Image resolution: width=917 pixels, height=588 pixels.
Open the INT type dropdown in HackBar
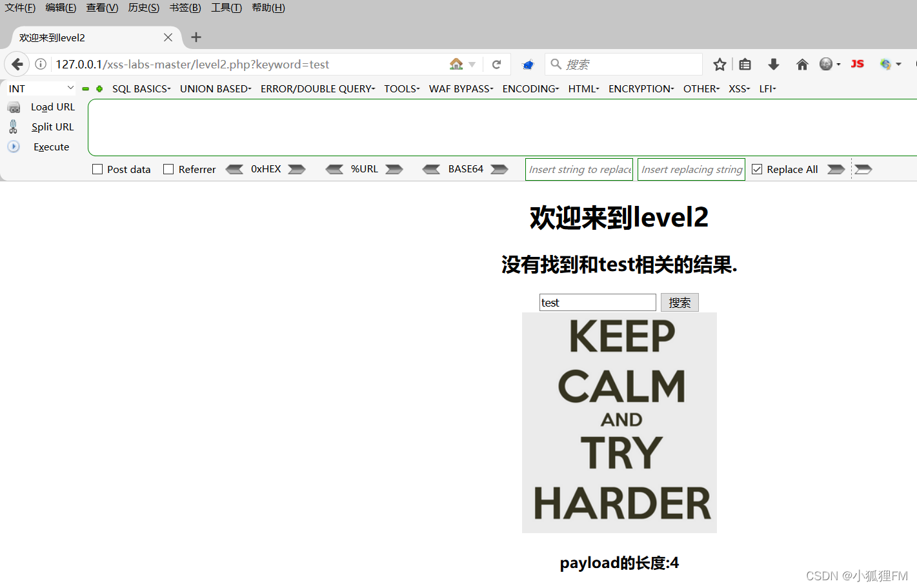pos(41,88)
